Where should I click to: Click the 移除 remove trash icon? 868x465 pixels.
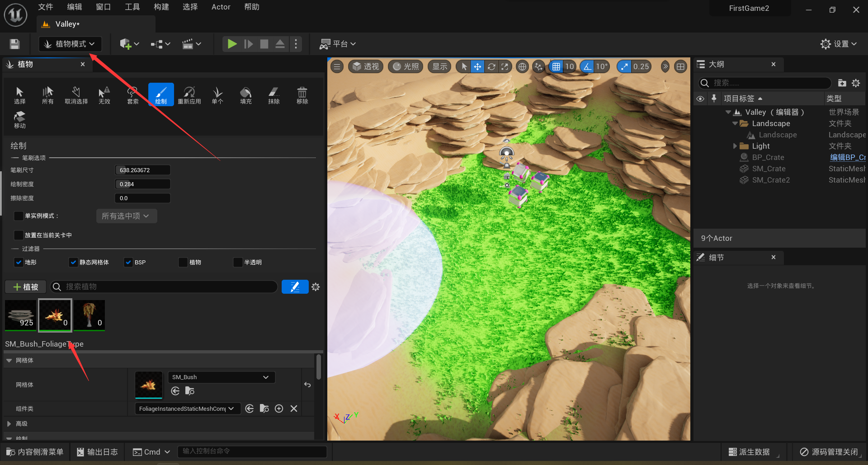pos(302,95)
